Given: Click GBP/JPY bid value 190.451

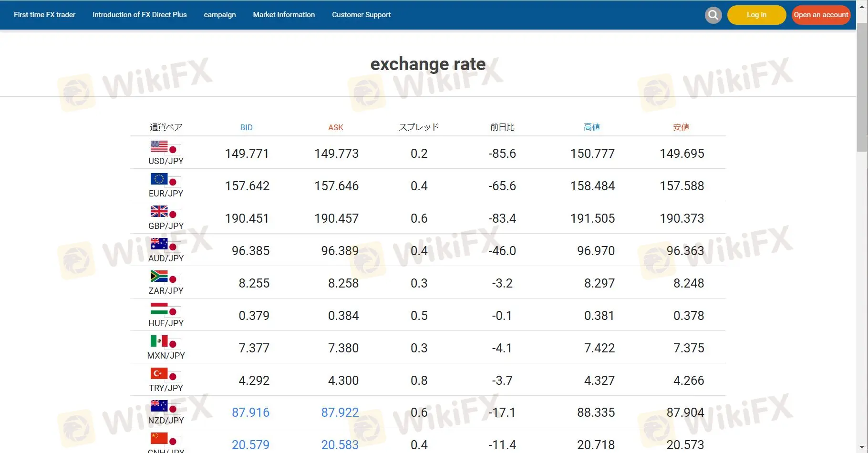Looking at the screenshot, I should tap(247, 218).
